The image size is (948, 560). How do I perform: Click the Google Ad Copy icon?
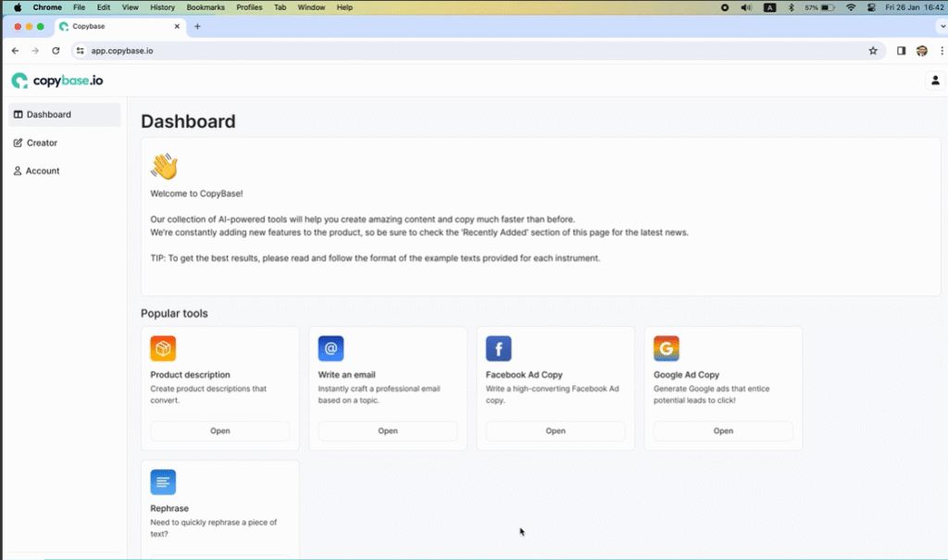(x=666, y=349)
